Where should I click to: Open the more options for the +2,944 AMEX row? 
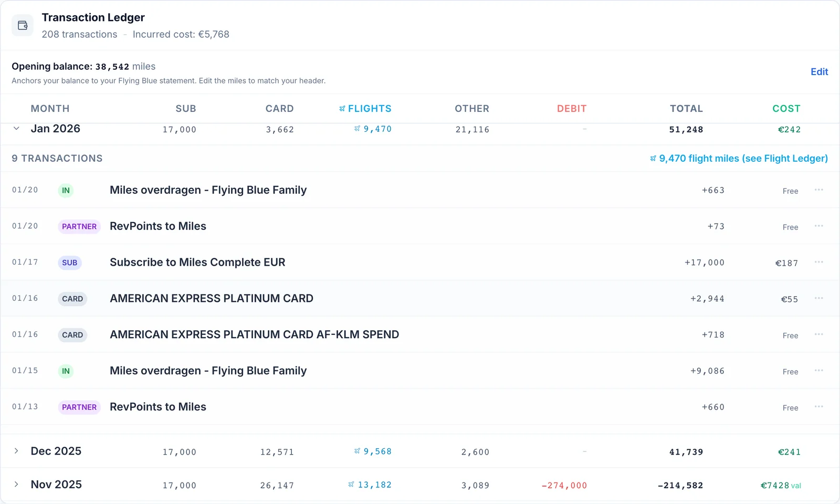(818, 298)
